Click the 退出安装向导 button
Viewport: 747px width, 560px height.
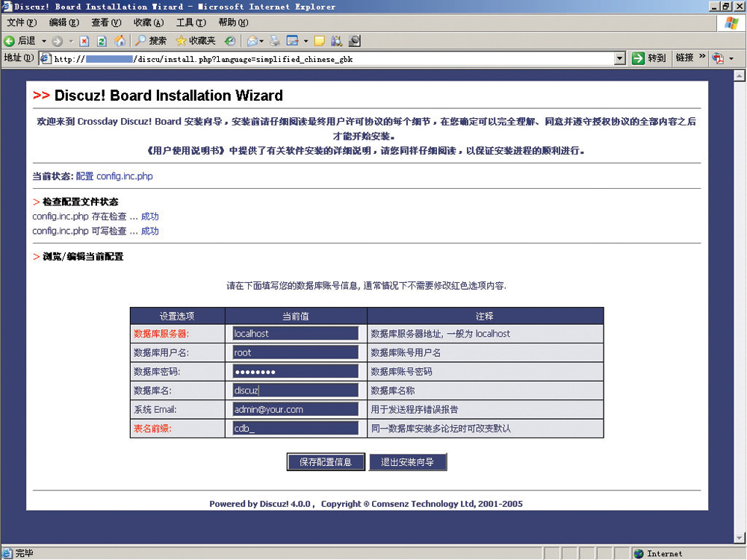point(408,462)
